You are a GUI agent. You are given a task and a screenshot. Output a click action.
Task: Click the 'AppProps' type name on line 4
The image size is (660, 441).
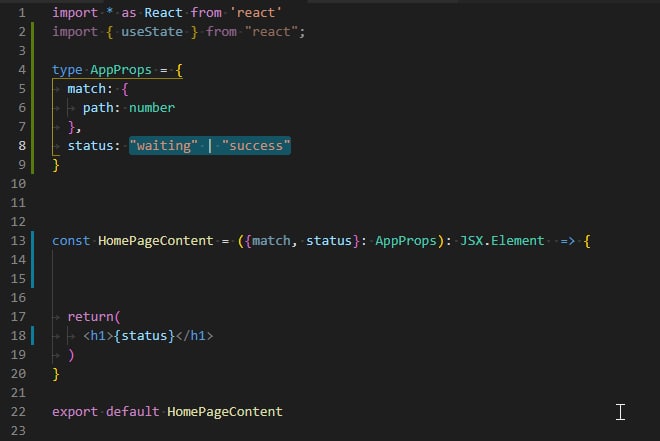(x=121, y=70)
